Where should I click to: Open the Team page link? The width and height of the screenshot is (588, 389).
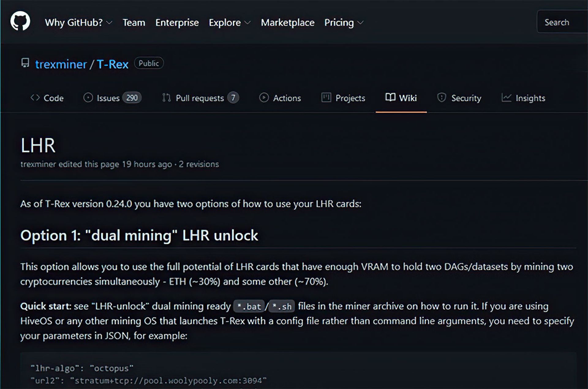point(134,22)
